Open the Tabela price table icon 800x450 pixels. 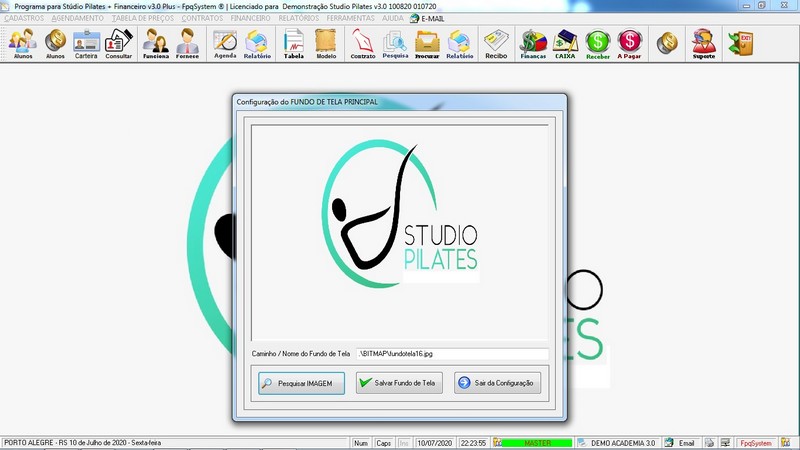[x=294, y=44]
